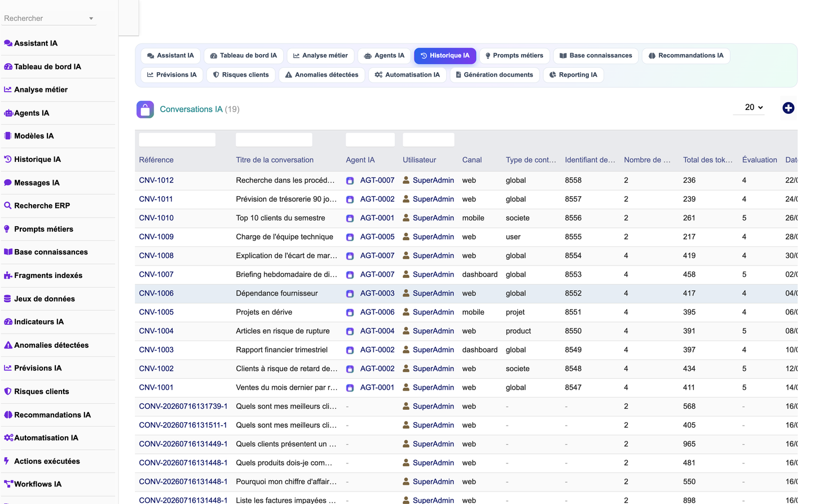Click the Workflows IA diagram icon
815x504 pixels.
8,484
